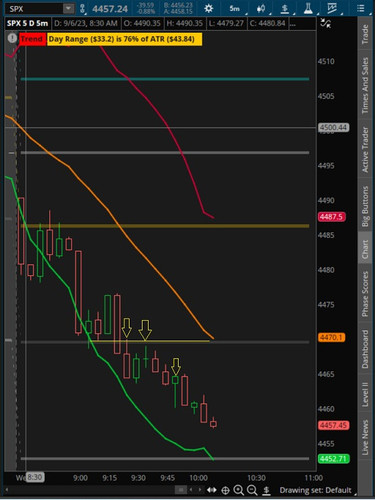Image resolution: width=375 pixels, height=500 pixels.
Task: Open chart settings gear icon
Action: 209,8
